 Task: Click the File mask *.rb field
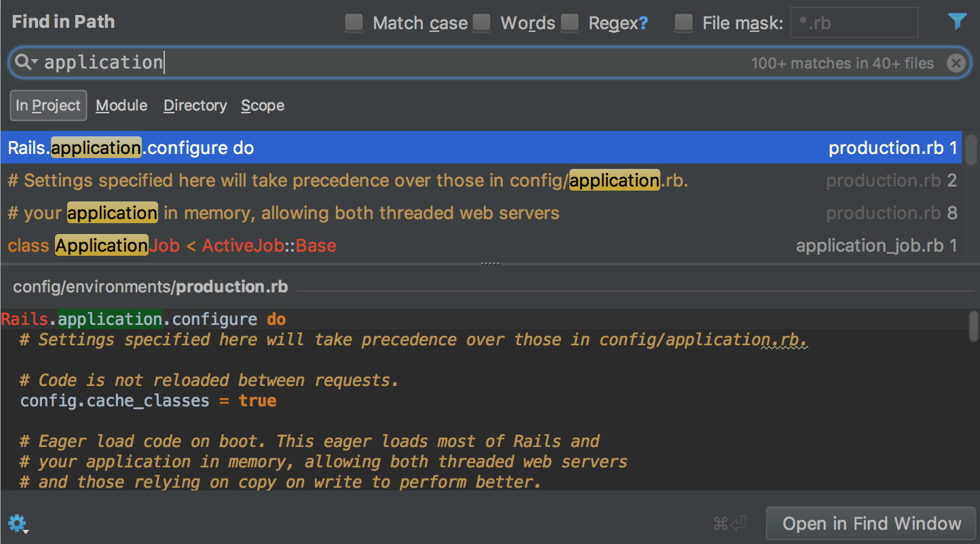click(854, 23)
